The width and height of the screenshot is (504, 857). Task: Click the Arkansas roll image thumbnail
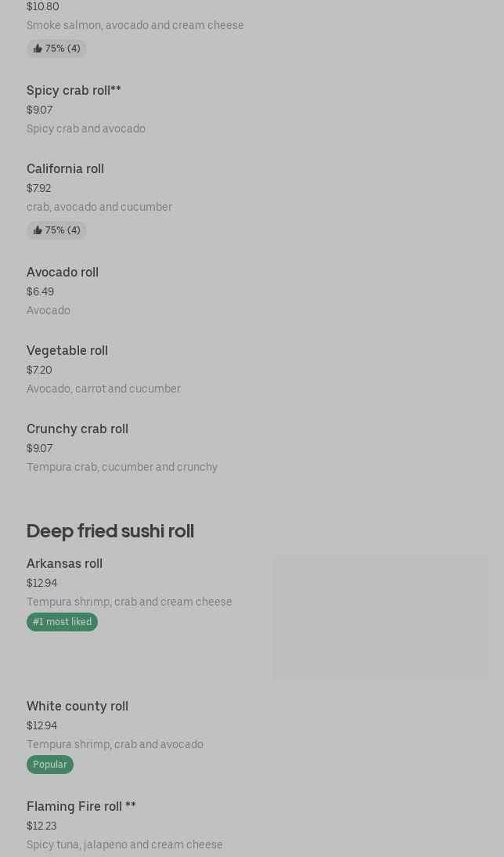coord(380,617)
